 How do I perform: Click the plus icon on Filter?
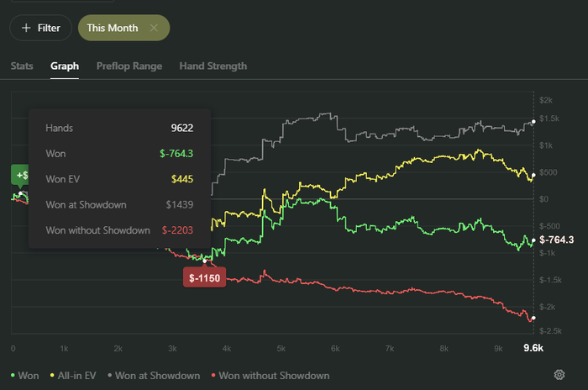click(x=26, y=28)
